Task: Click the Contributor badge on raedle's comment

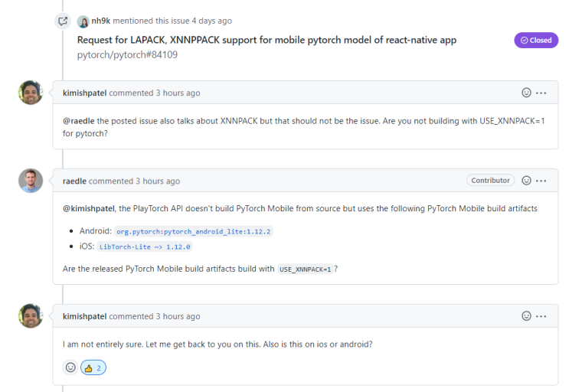Action: coord(490,180)
